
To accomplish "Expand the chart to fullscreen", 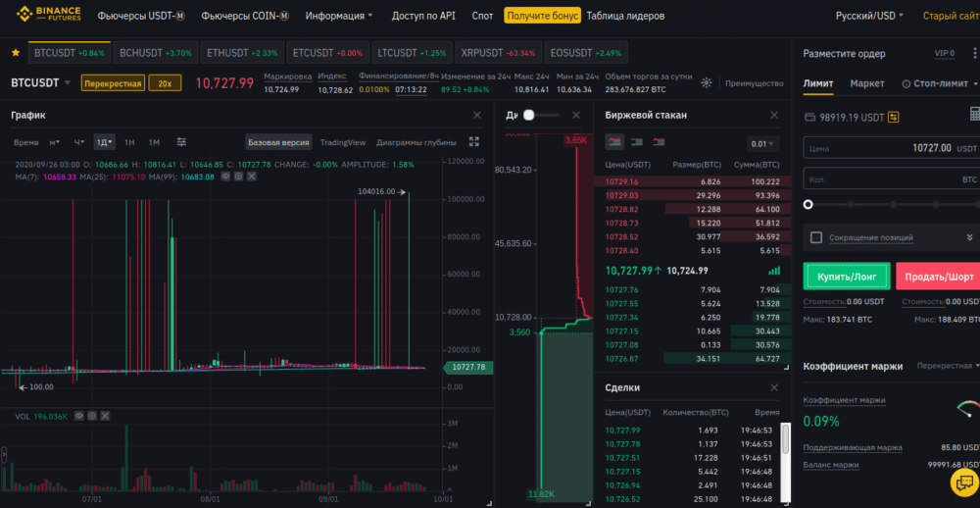I will tap(474, 142).
